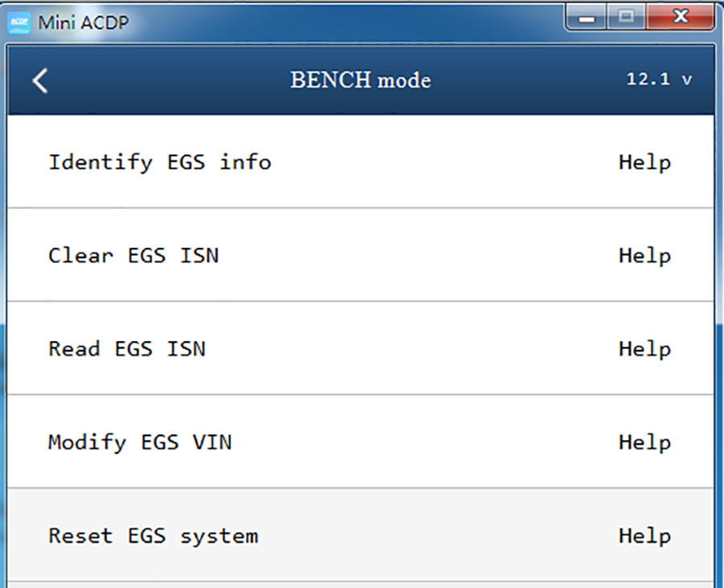Click the BENCH mode title text
This screenshot has width=724, height=588.
click(360, 80)
